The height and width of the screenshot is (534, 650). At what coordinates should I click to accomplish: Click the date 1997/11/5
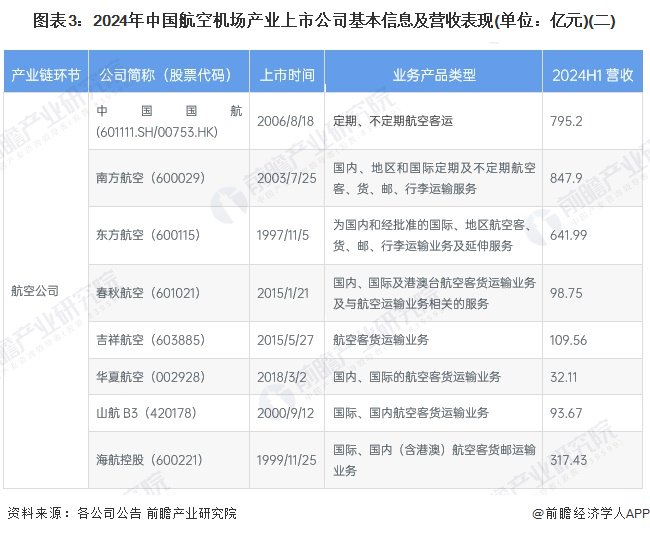pos(283,235)
